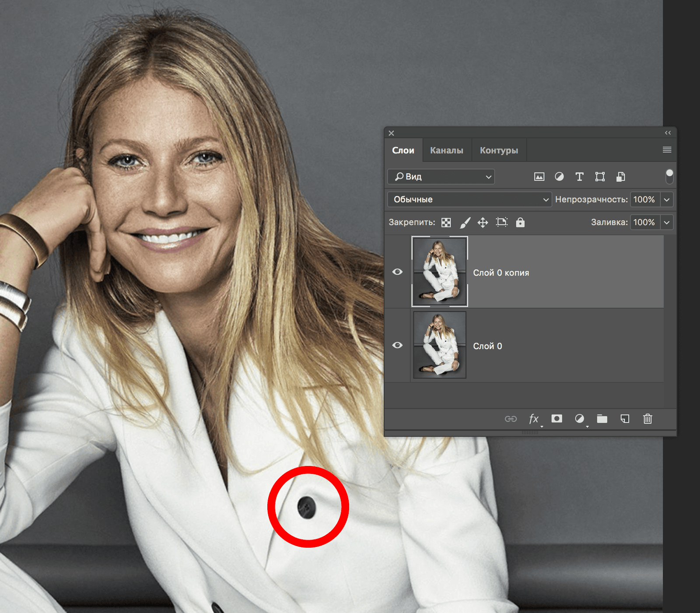The height and width of the screenshot is (613, 700).
Task: Open the Вид filter type dropdown
Action: click(441, 177)
